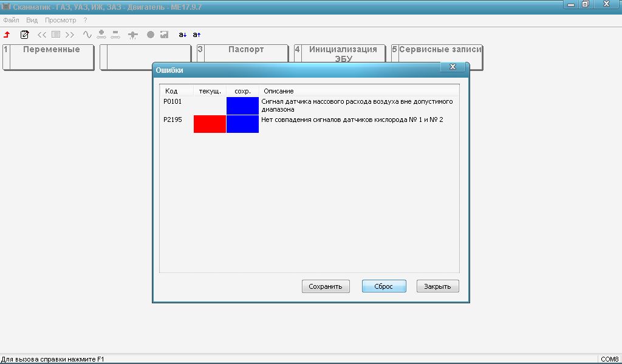Click the Сохранить button
The image size is (622, 364).
[326, 286]
